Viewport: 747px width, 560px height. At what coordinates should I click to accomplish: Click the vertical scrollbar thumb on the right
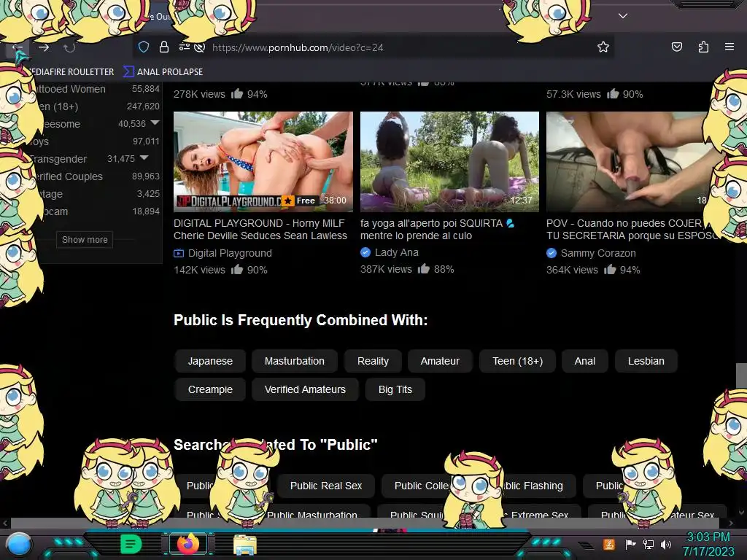pos(741,376)
